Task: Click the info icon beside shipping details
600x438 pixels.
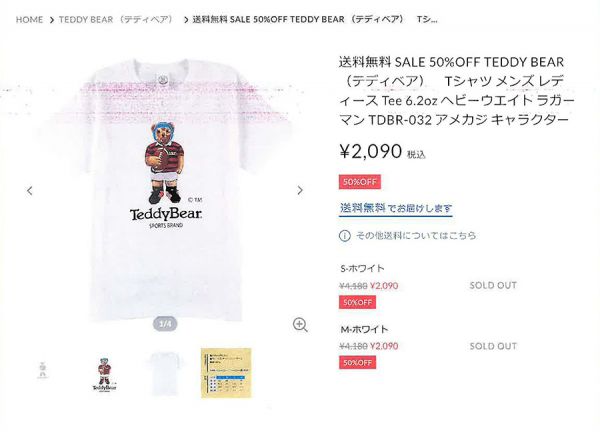Action: tap(344, 235)
